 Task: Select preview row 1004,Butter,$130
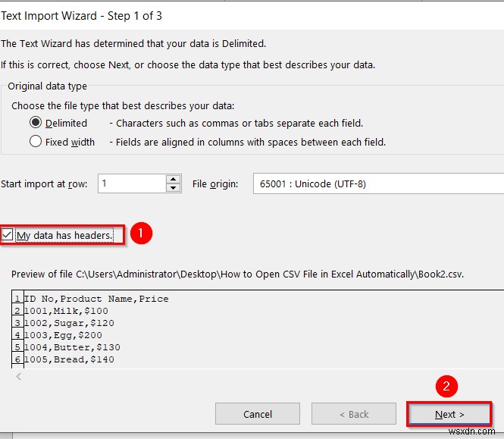point(72,347)
